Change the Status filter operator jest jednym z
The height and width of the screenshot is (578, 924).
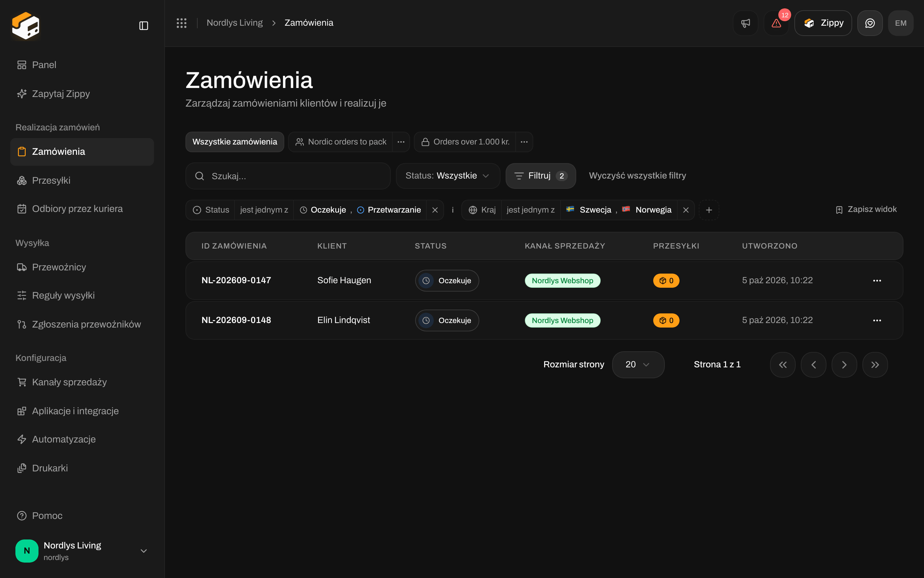[x=264, y=210]
